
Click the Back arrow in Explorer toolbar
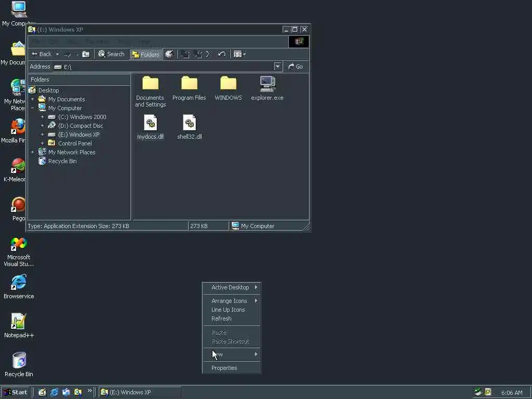pos(41,54)
